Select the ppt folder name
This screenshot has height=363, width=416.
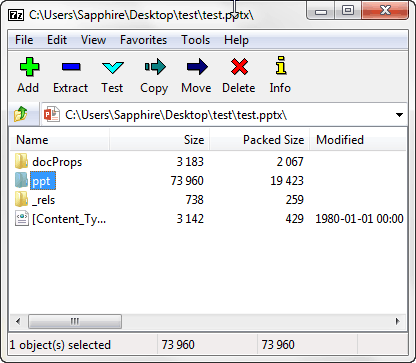coord(43,181)
